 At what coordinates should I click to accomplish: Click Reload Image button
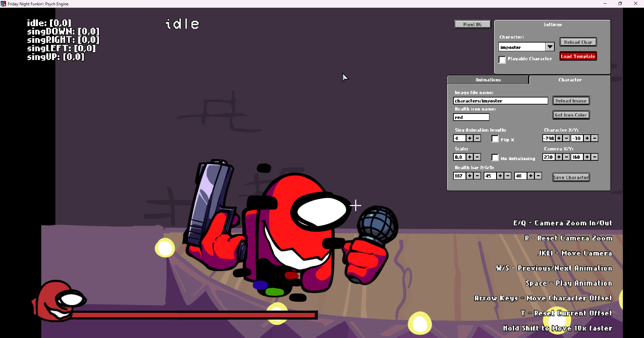pos(571,100)
